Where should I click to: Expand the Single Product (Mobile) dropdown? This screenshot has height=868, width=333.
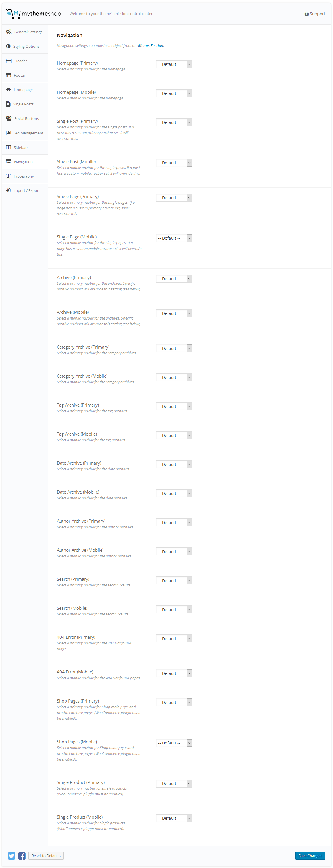(174, 819)
